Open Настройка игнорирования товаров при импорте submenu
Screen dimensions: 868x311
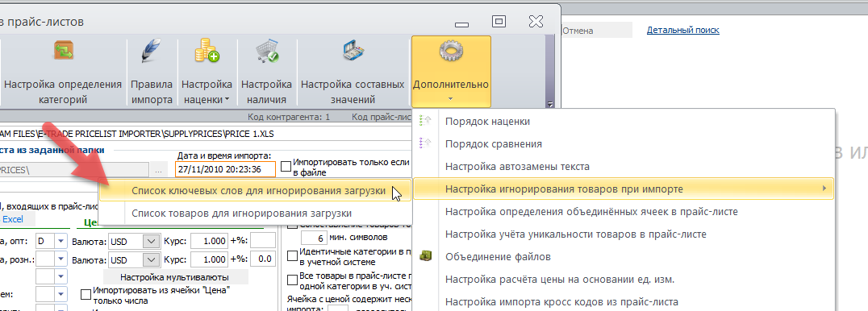(624, 189)
